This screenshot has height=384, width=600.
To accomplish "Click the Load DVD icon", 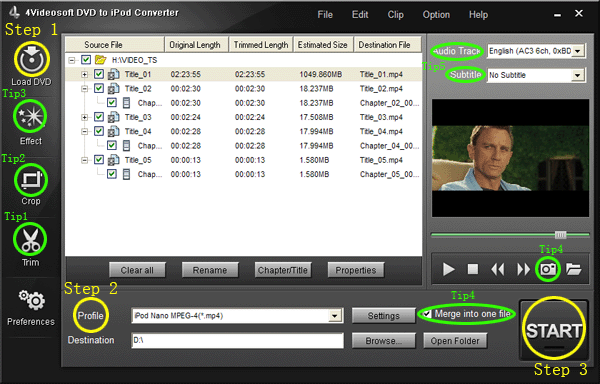I will pyautogui.click(x=32, y=59).
